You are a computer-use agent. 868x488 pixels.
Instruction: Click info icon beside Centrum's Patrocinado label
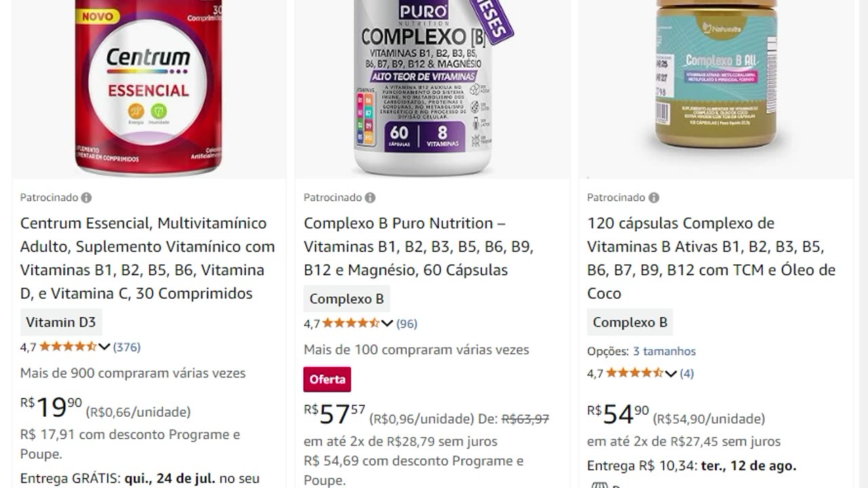86,198
